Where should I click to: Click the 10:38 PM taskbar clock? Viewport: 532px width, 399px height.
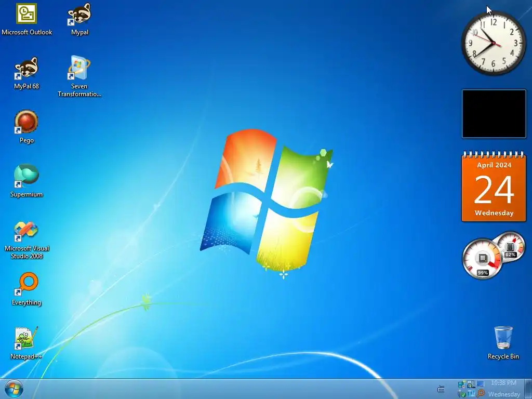(x=504, y=383)
